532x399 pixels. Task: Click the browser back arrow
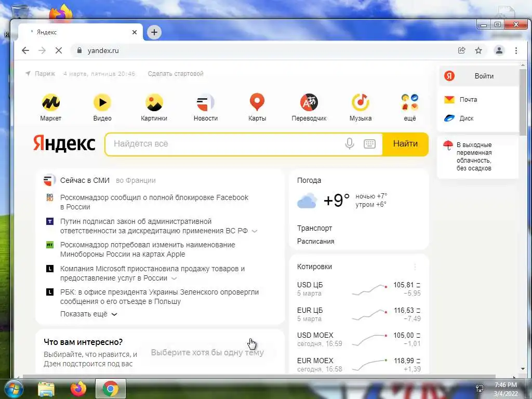[x=25, y=50]
